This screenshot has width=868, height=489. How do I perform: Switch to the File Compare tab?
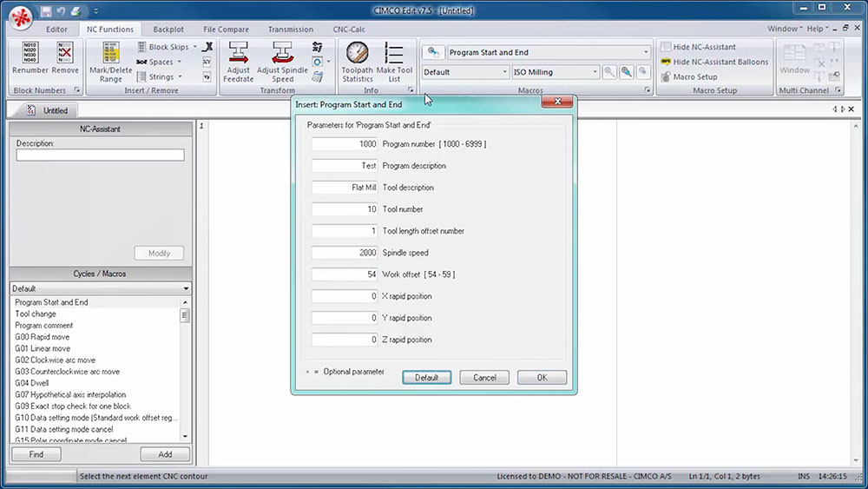[x=226, y=30]
